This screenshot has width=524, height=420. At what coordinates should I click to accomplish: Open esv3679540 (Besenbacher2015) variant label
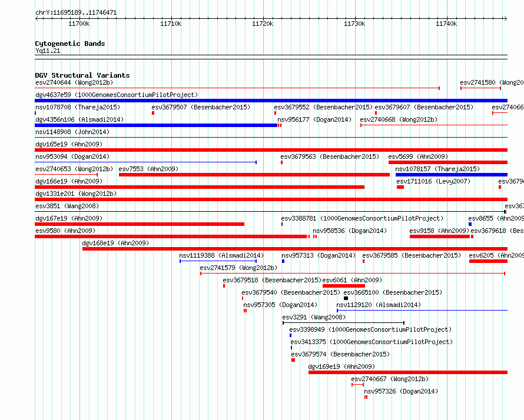(291, 292)
